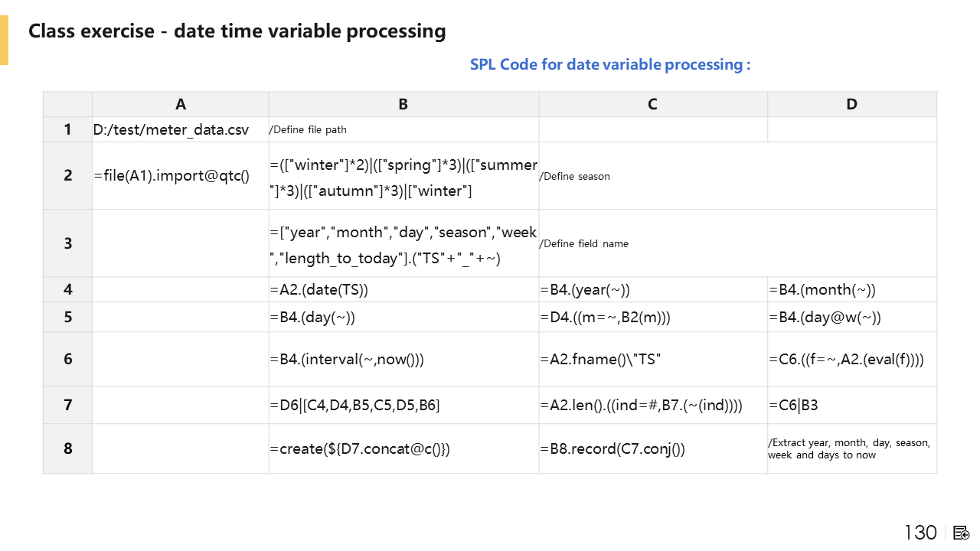Select column header D
980x551 pixels.
point(851,105)
